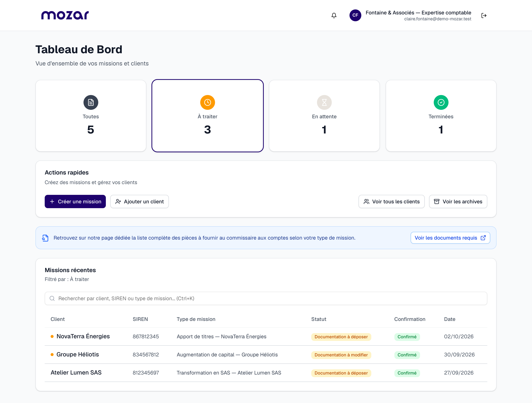Viewport: 532px width, 403px height.
Task: Click Documentation à modifier status badge
Action: point(341,355)
